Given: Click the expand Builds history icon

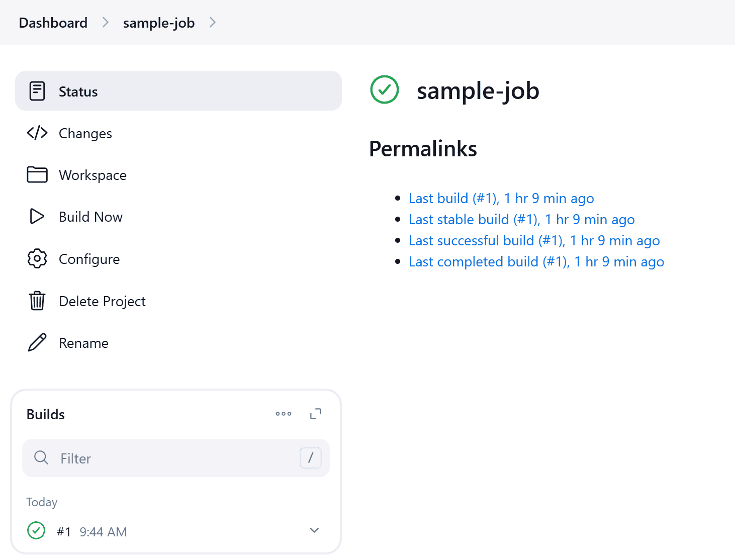Looking at the screenshot, I should point(316,413).
